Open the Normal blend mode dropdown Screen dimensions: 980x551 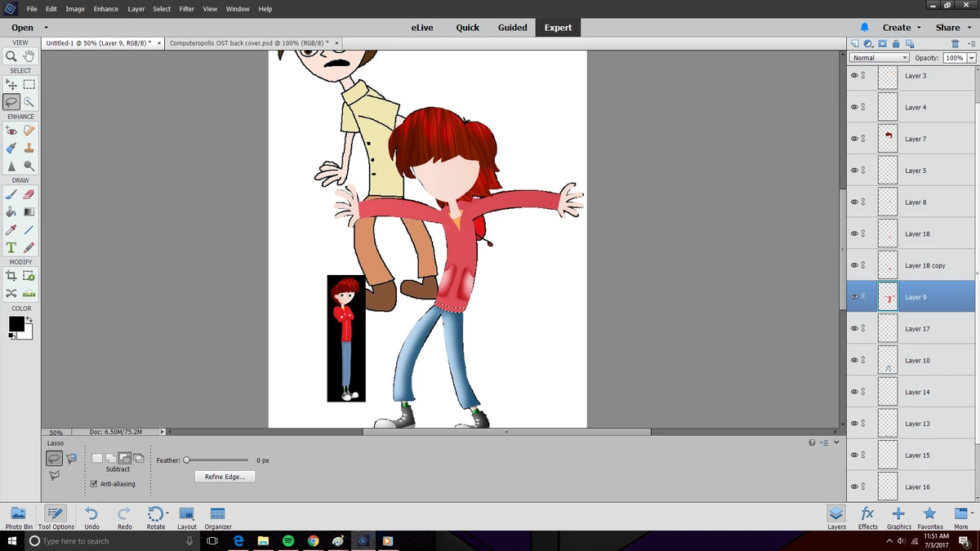879,58
